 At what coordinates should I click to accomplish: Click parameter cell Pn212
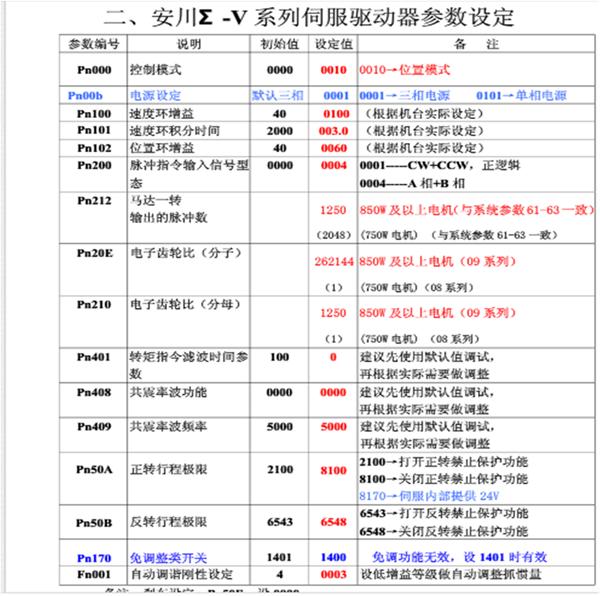point(94,200)
